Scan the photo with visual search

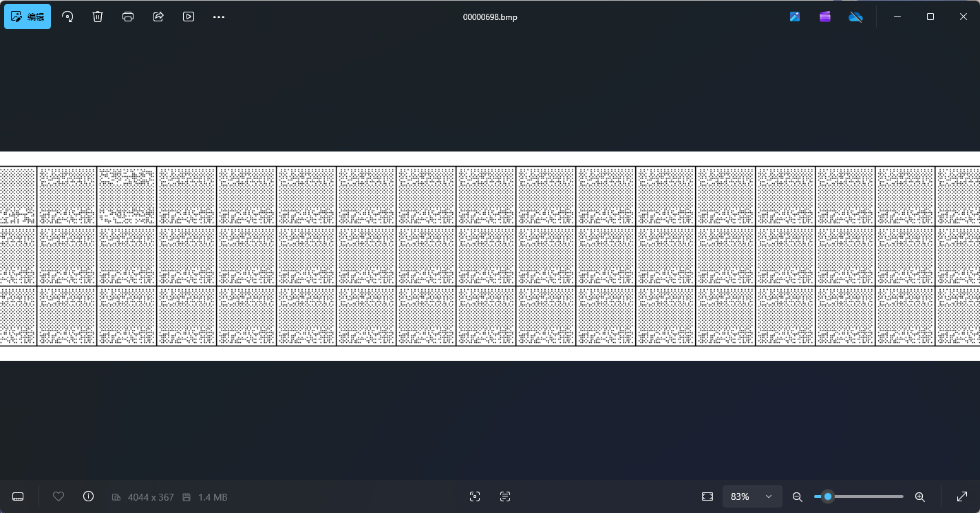pyautogui.click(x=475, y=496)
